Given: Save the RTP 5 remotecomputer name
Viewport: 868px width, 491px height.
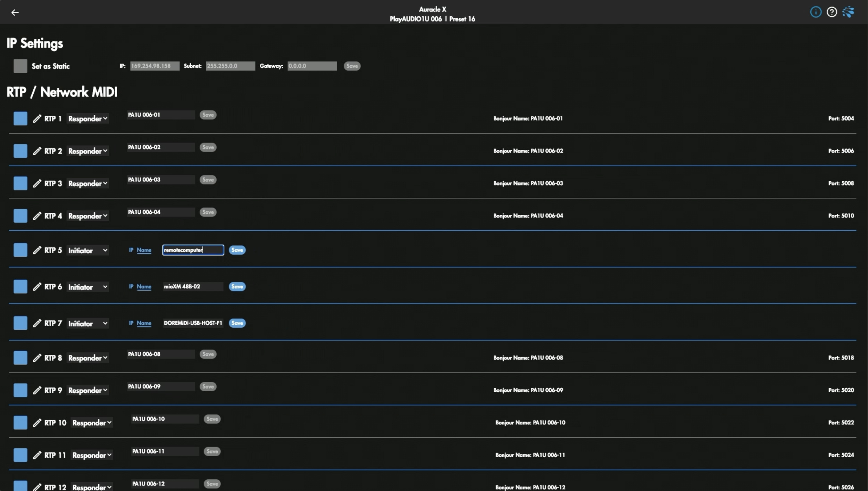Looking at the screenshot, I should 237,250.
